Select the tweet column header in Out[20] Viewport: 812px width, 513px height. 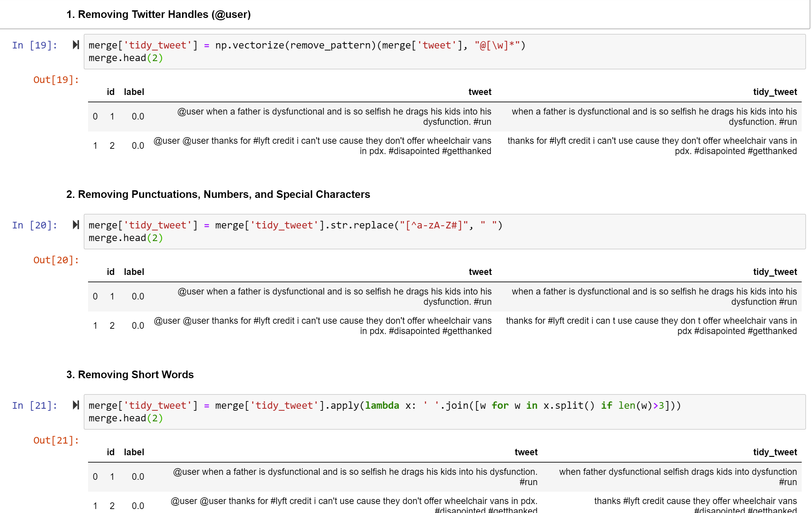click(480, 271)
